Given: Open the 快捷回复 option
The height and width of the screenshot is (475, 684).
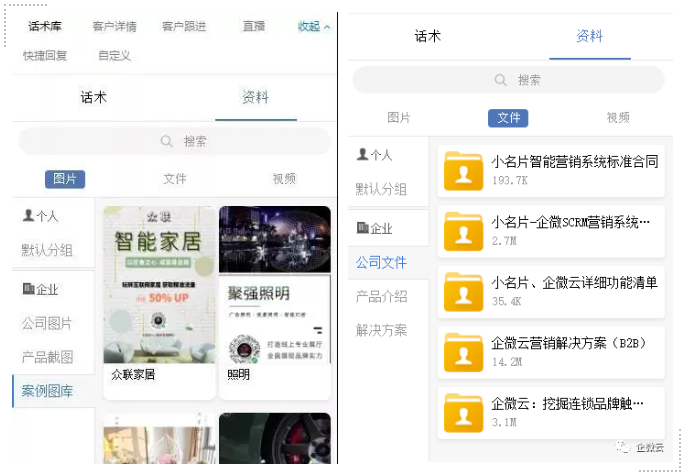Looking at the screenshot, I should point(45,56).
